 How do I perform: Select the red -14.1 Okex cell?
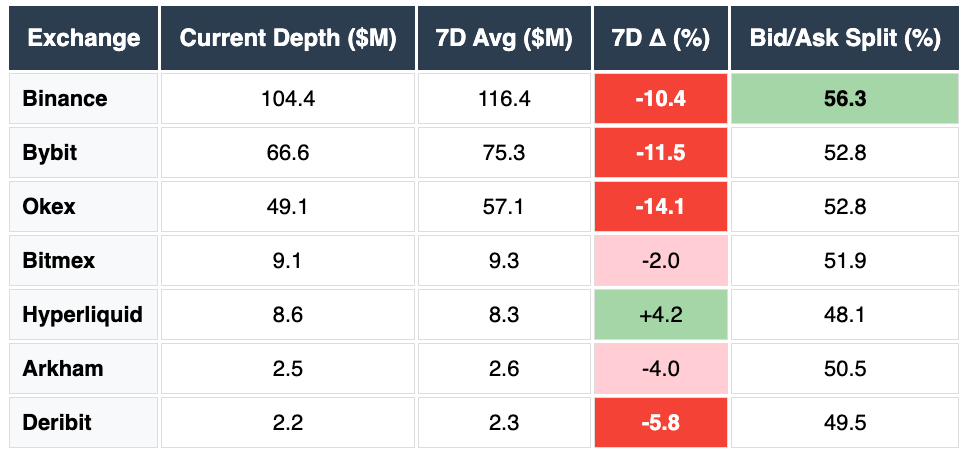[660, 207]
